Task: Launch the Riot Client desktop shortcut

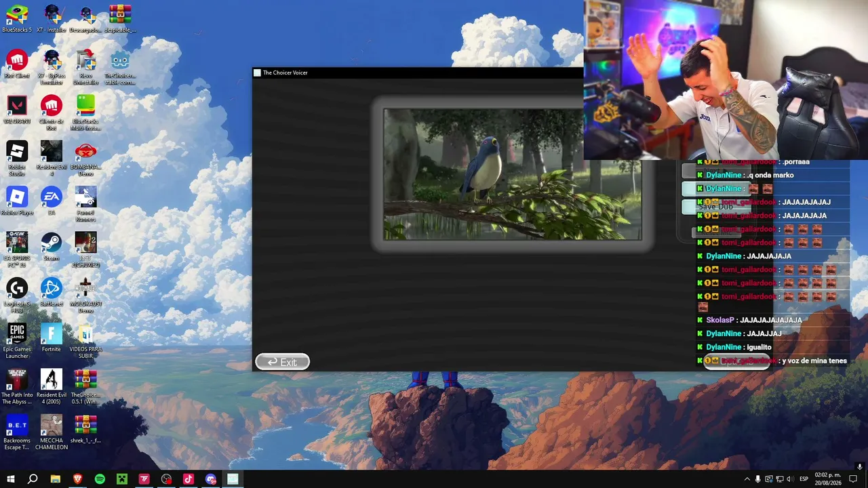Action: [x=17, y=64]
